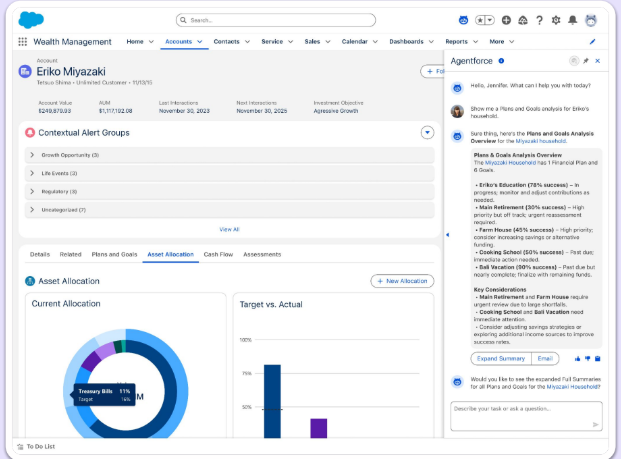The width and height of the screenshot is (621, 459).
Task: Click the Agentforce icon in the header
Action: [462, 20]
